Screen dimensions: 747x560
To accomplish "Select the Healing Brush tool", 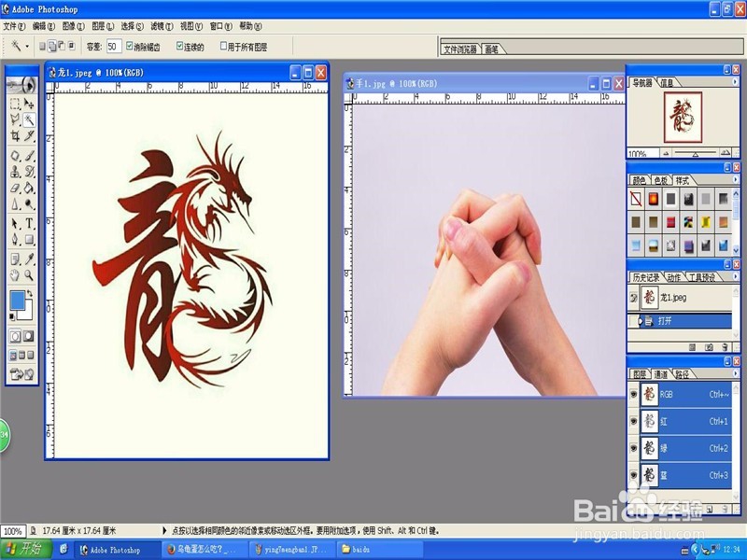I will [x=15, y=156].
